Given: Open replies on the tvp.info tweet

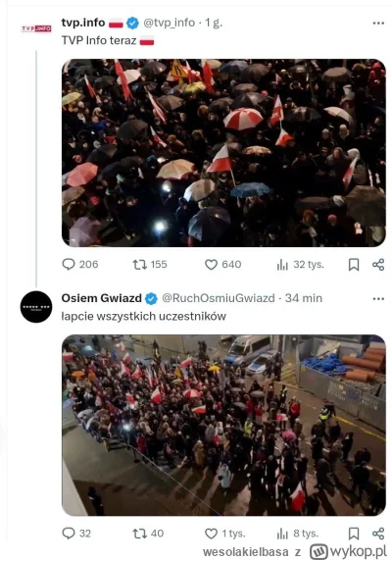Looking at the screenshot, I should click(79, 265).
